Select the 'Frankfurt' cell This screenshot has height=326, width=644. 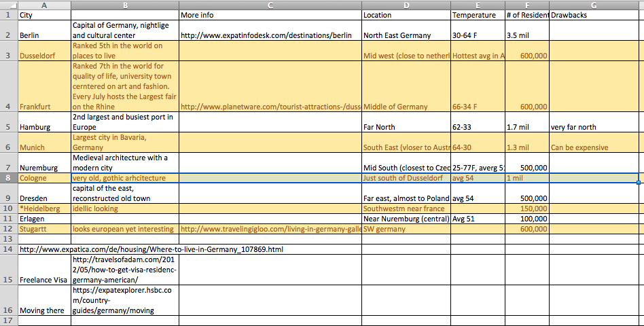[x=44, y=86]
